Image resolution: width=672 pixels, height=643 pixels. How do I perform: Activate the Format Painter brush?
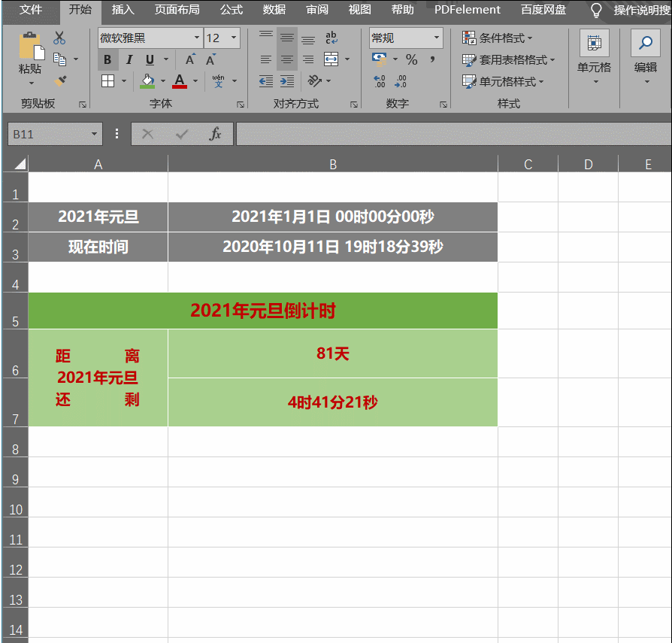click(x=60, y=80)
